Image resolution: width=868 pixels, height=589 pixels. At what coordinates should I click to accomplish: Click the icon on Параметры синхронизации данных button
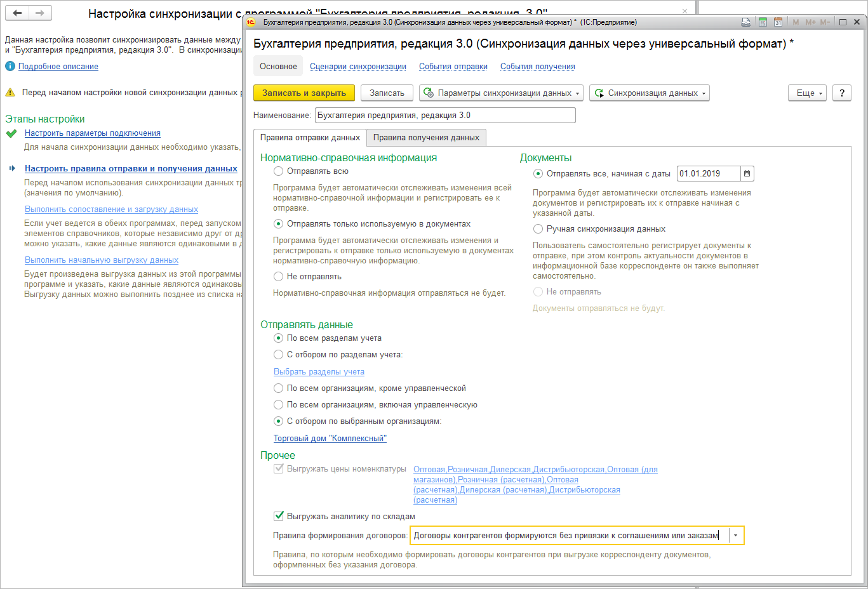pyautogui.click(x=428, y=93)
